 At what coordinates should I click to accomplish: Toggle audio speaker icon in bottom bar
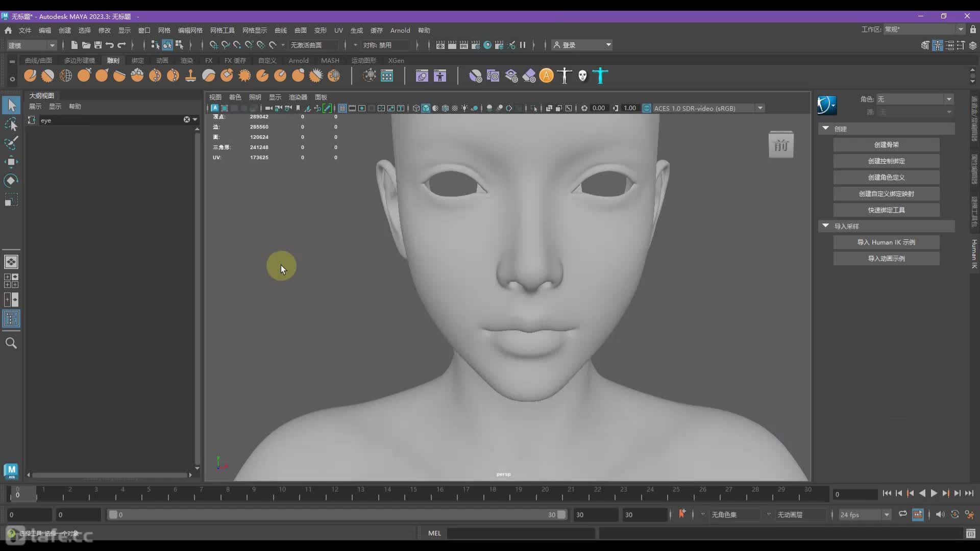940,514
